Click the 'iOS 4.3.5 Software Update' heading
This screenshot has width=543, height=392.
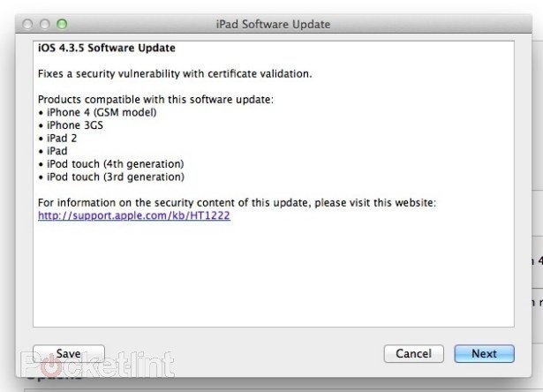coord(106,48)
